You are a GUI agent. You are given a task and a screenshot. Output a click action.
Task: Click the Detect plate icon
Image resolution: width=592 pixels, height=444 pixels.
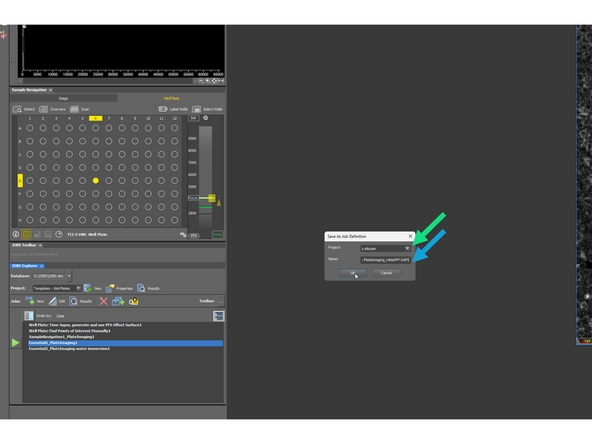click(x=17, y=109)
